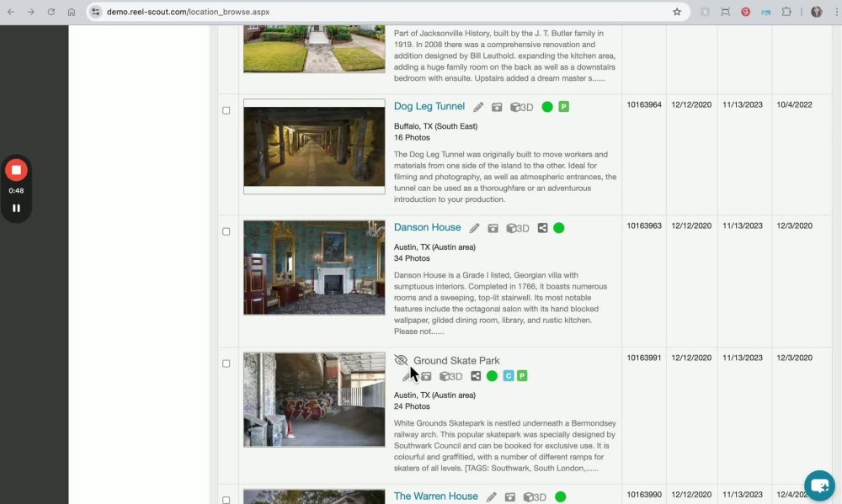Open the Dog Leg Tunnel thumbnail
This screenshot has width=842, height=504.
click(x=314, y=146)
